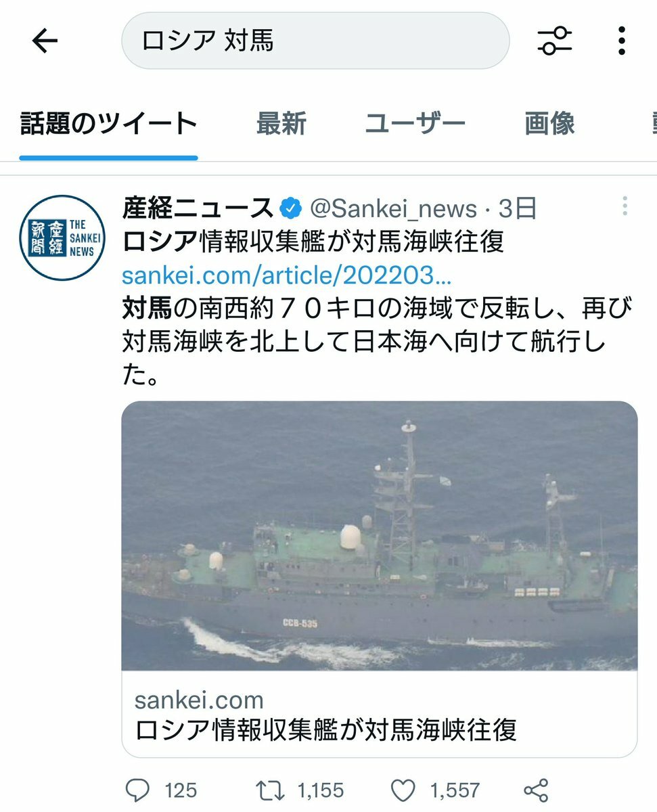The height and width of the screenshot is (812, 657).
Task: Reply to the tweet via comment icon
Action: pos(139,790)
